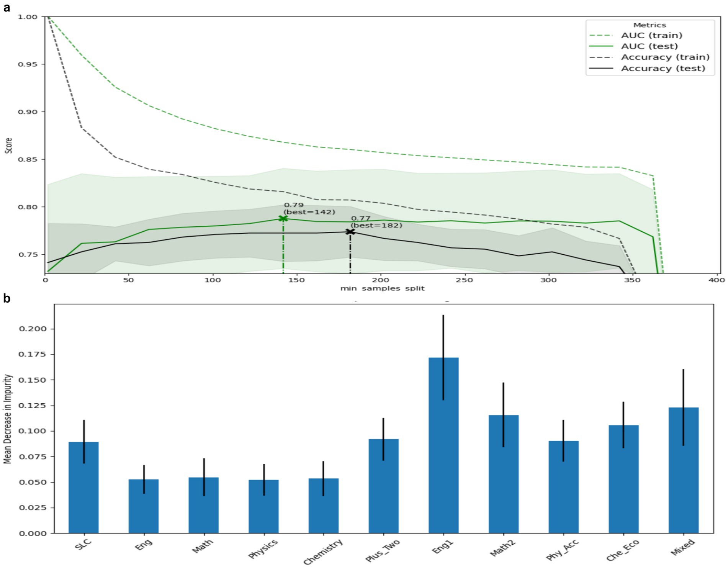
Task: Click the 'Math' x-axis label
Action: tap(203, 546)
